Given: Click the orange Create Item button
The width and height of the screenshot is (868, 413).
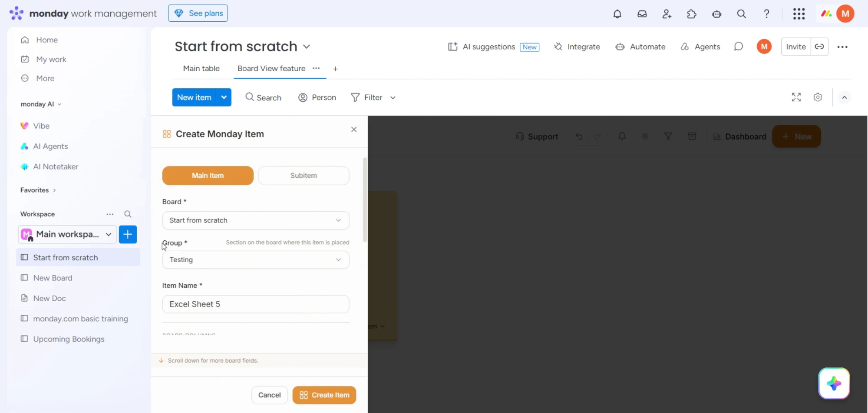Looking at the screenshot, I should (324, 395).
